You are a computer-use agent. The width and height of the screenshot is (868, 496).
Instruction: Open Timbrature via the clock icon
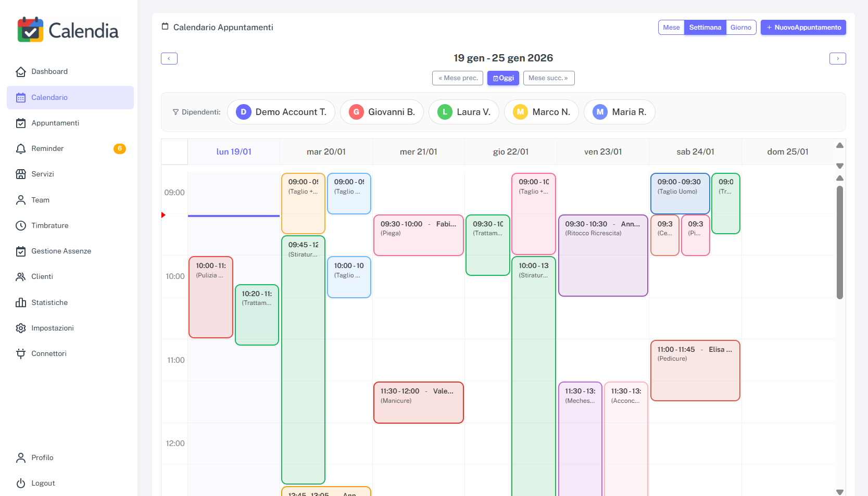pos(21,225)
